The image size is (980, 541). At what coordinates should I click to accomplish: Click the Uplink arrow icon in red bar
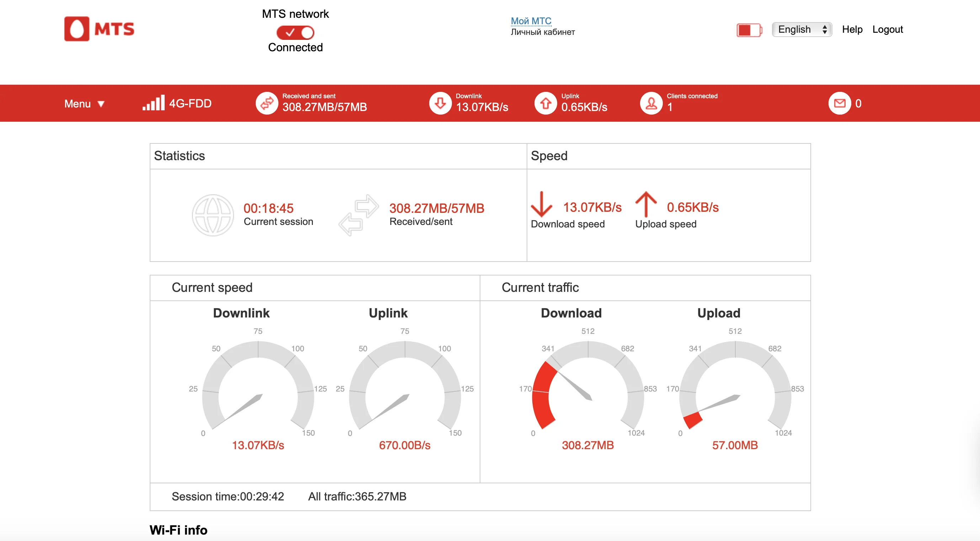(x=545, y=103)
